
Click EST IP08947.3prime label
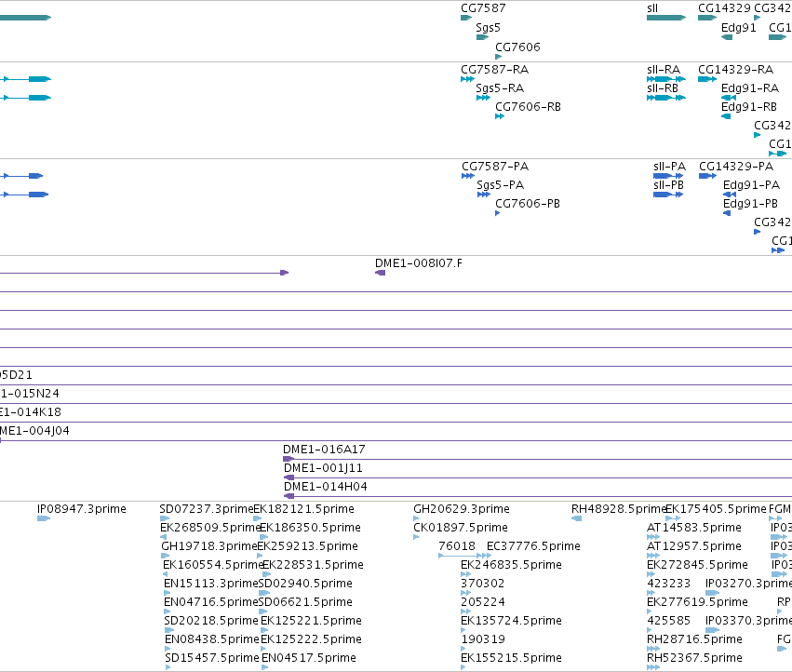tap(81, 509)
